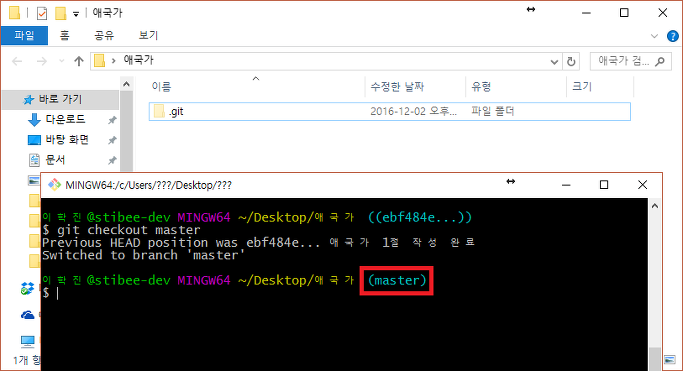Switch to the 보기 ribbon tab
683x371 pixels.
coord(148,35)
